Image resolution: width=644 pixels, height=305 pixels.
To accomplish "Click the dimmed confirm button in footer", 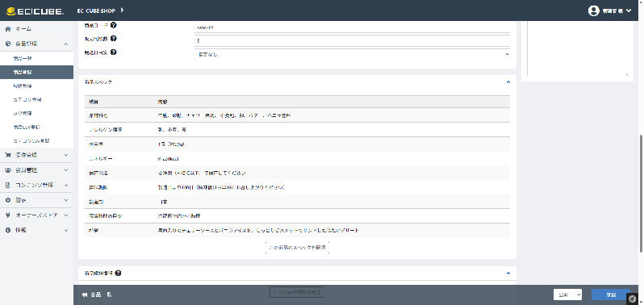I will click(x=297, y=292).
